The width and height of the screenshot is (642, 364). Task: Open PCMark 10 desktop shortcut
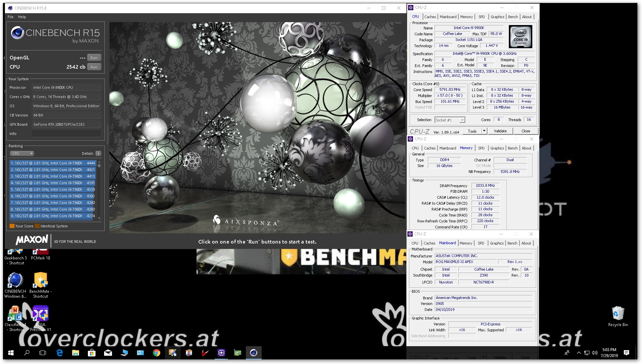(40, 254)
